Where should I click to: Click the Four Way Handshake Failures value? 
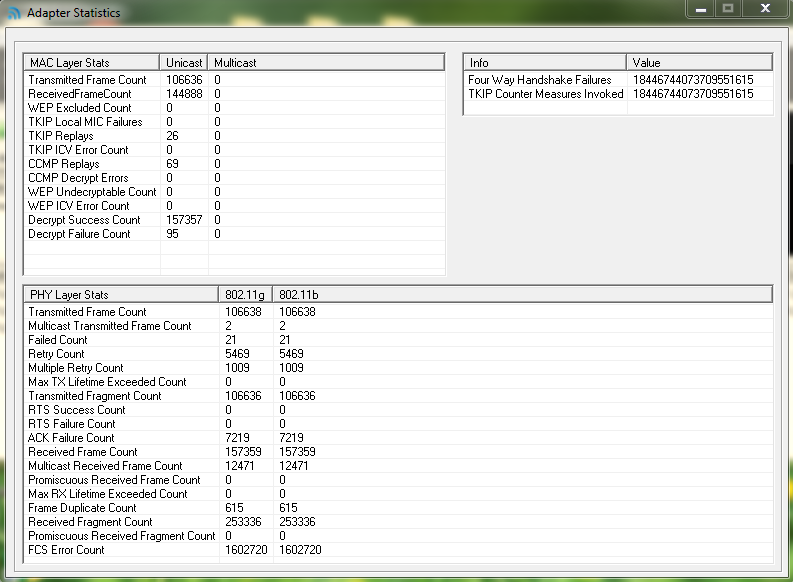[x=693, y=80]
